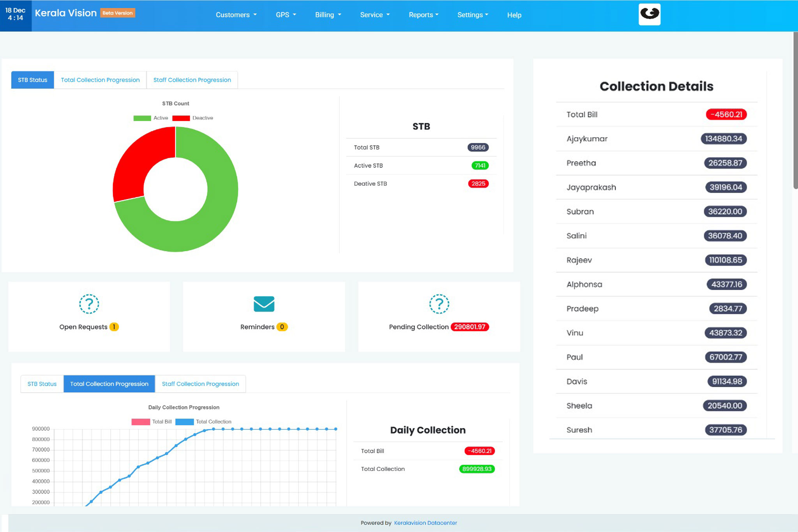This screenshot has width=798, height=532.
Task: Expand the Reports dropdown menu
Action: tap(423, 15)
